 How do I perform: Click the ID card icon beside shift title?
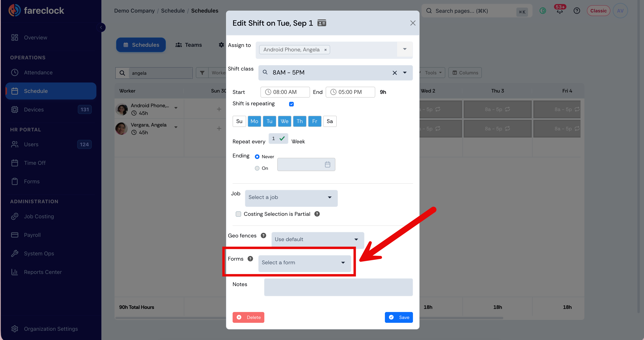[321, 23]
